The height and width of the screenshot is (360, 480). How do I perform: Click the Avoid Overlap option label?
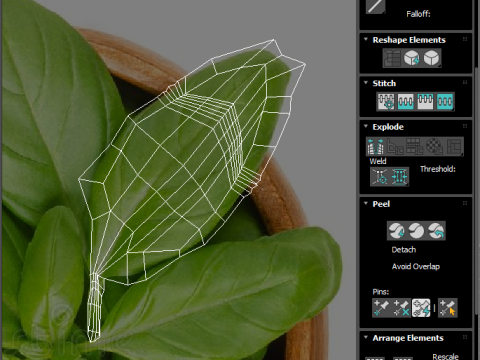pos(416,266)
